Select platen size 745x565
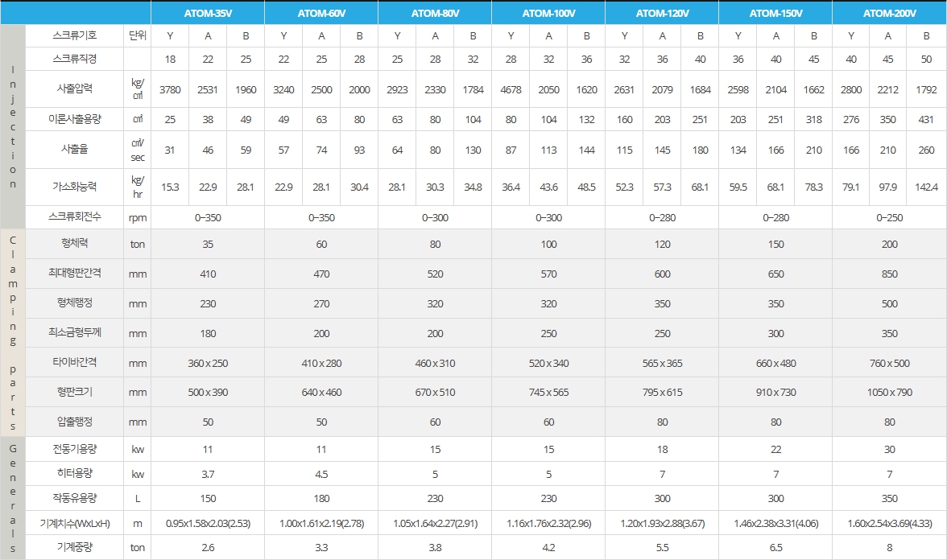This screenshot has width=947, height=560. pos(548,393)
